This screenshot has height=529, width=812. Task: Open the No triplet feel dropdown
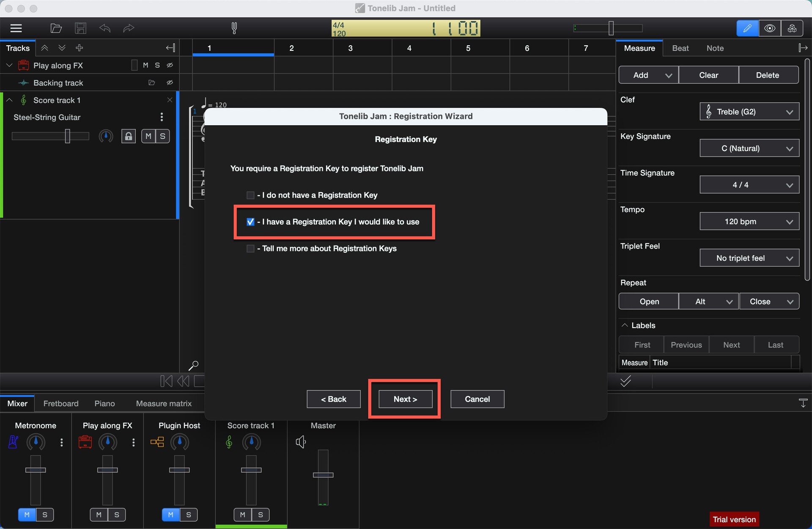pyautogui.click(x=749, y=258)
